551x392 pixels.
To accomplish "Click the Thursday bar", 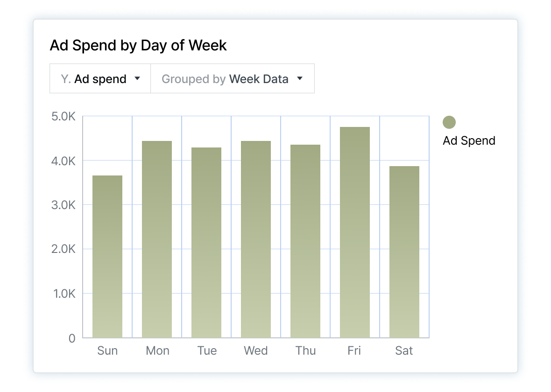I will pos(305,240).
